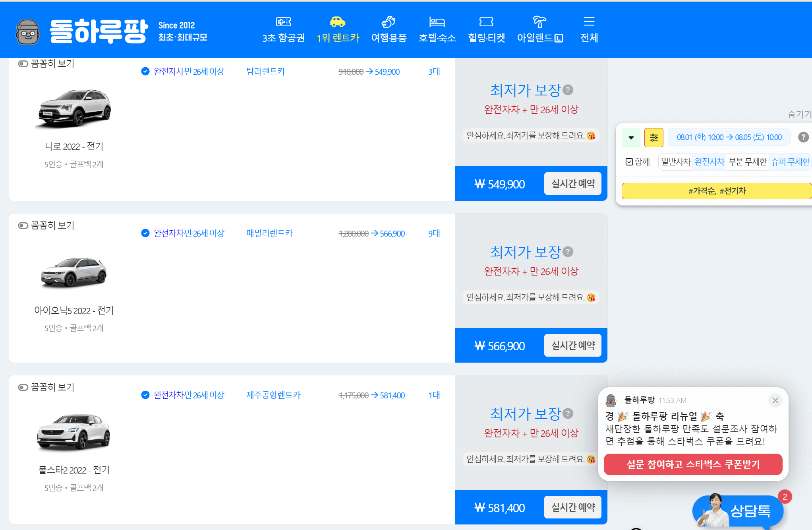Click the 최저가 보장 help icon on Ioniq5 card
The width and height of the screenshot is (812, 530).
[568, 252]
